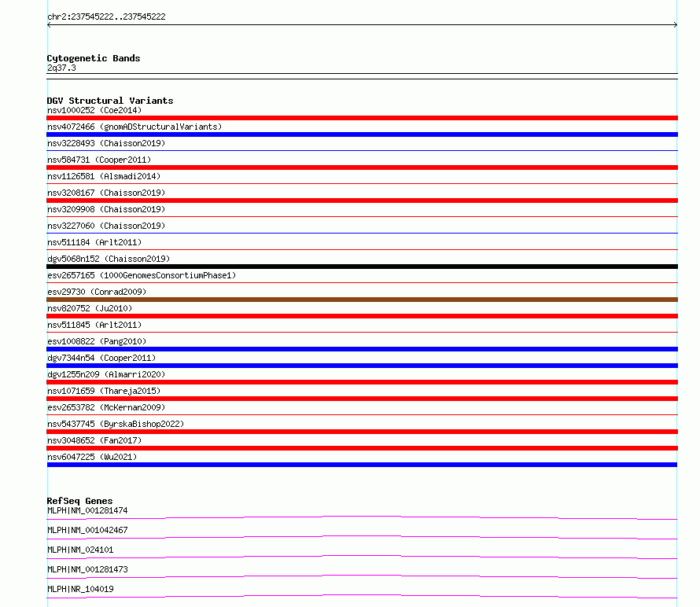Click transcript label MLPH|NM_024101
Screen dimensions: 700x607
coord(80,550)
